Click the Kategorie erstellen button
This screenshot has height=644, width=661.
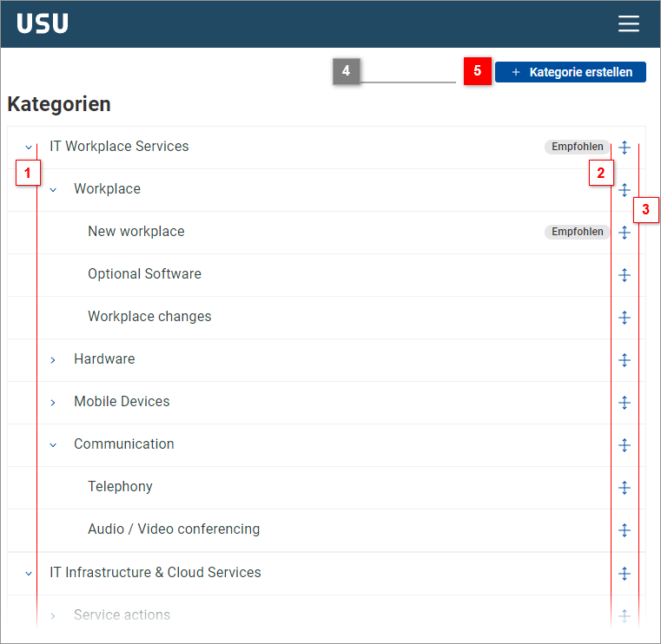570,72
